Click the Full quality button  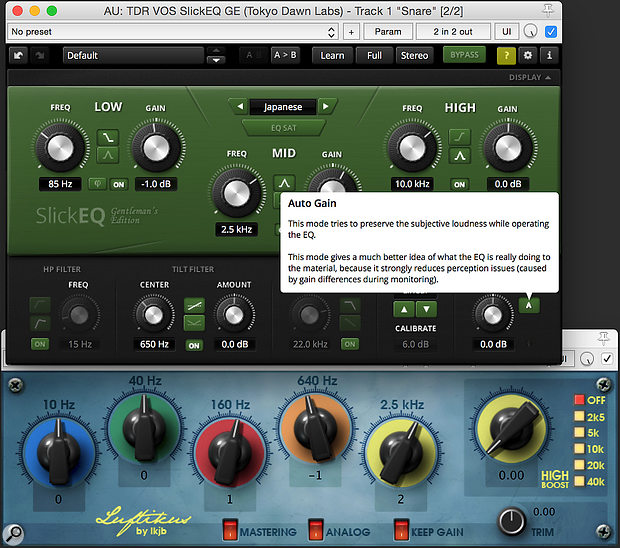tap(374, 55)
